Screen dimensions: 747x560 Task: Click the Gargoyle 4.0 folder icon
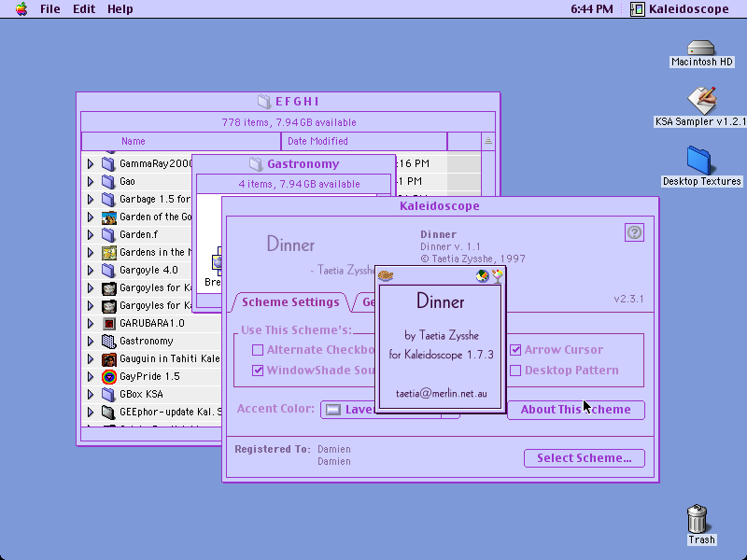(108, 270)
